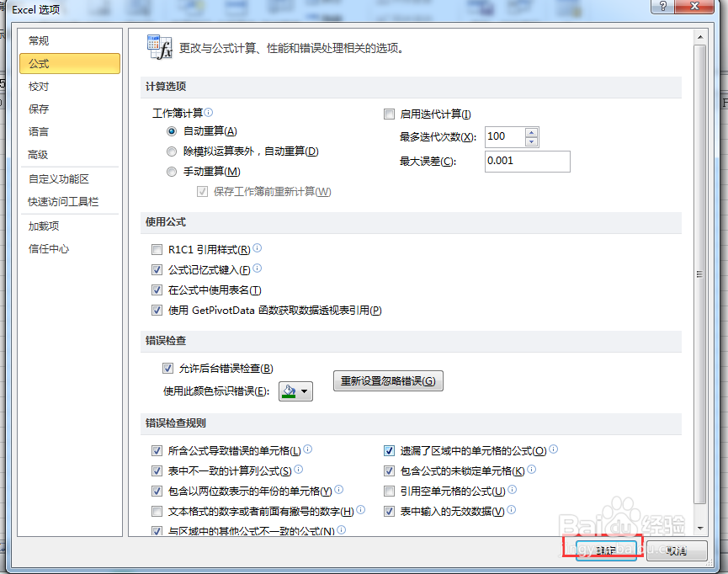Click scrollbar up arrow in options pane
728x574 pixels.
700,37
